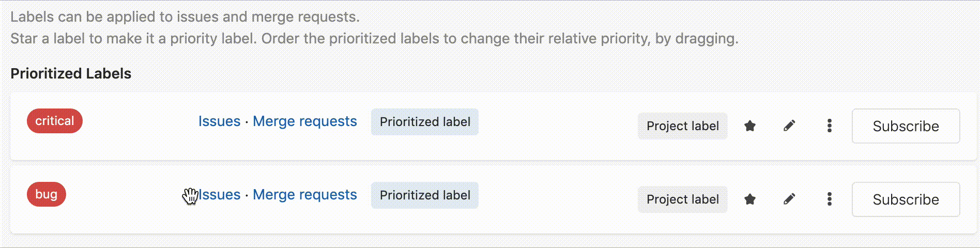Screen dimensions: 980x248
Task: Subscribe to the bug label
Action: (x=906, y=199)
